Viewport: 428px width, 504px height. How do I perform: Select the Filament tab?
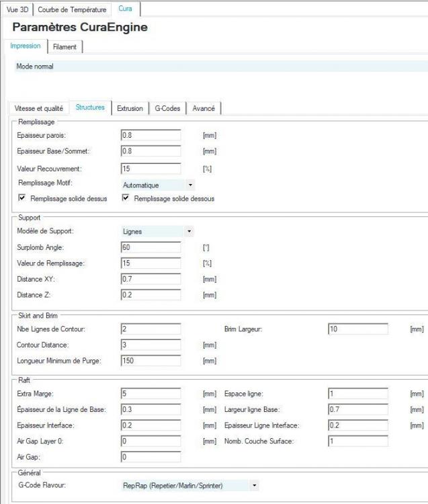pos(65,46)
